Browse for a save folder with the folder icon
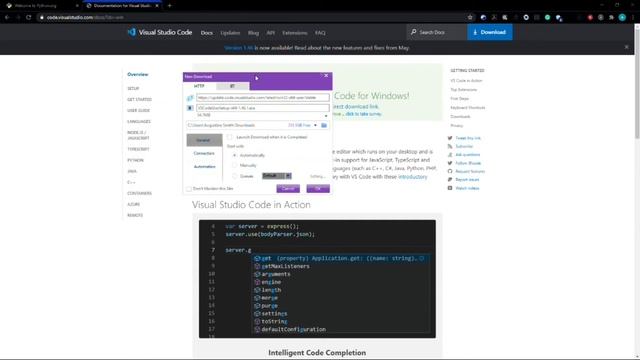Screen dimensions: 640x360 324,125
